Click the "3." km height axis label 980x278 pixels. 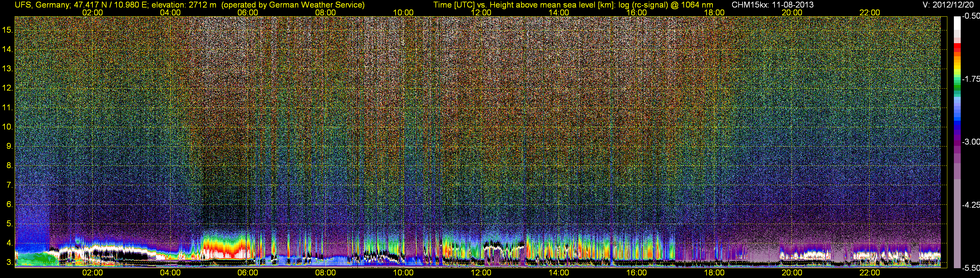tap(9, 262)
